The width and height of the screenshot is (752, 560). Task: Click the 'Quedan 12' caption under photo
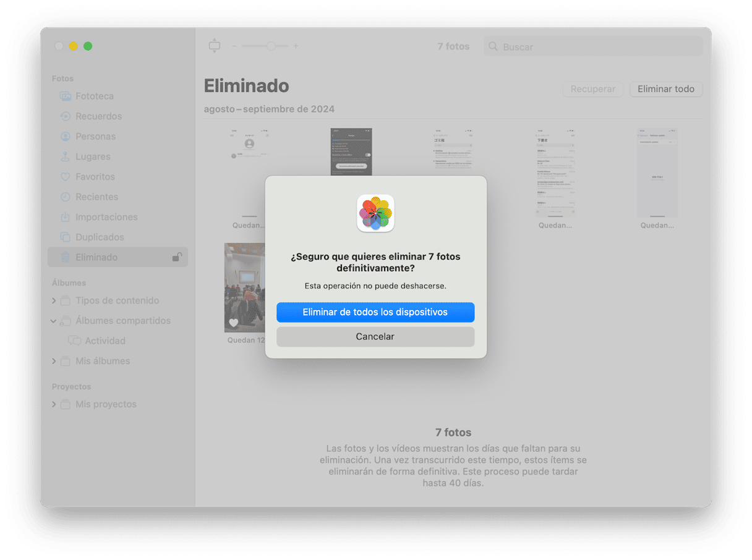coord(246,340)
